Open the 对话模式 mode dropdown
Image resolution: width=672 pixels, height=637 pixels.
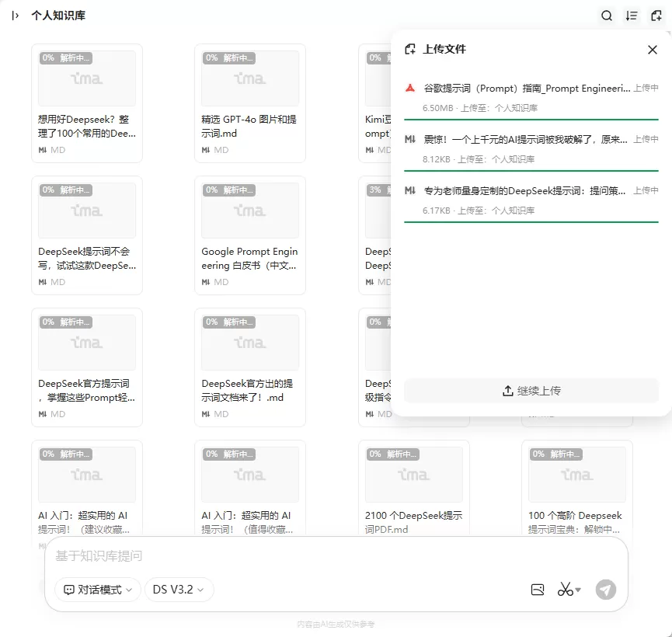pyautogui.click(x=98, y=590)
